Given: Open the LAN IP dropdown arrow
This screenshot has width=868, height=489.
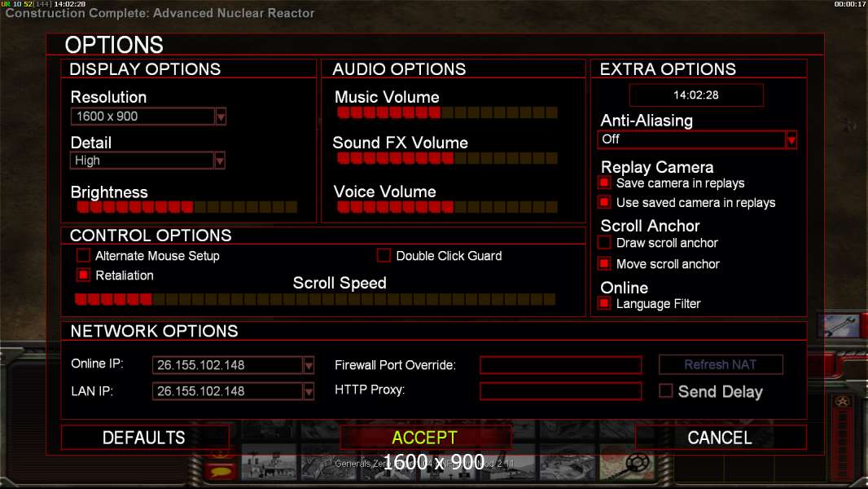Looking at the screenshot, I should (309, 391).
